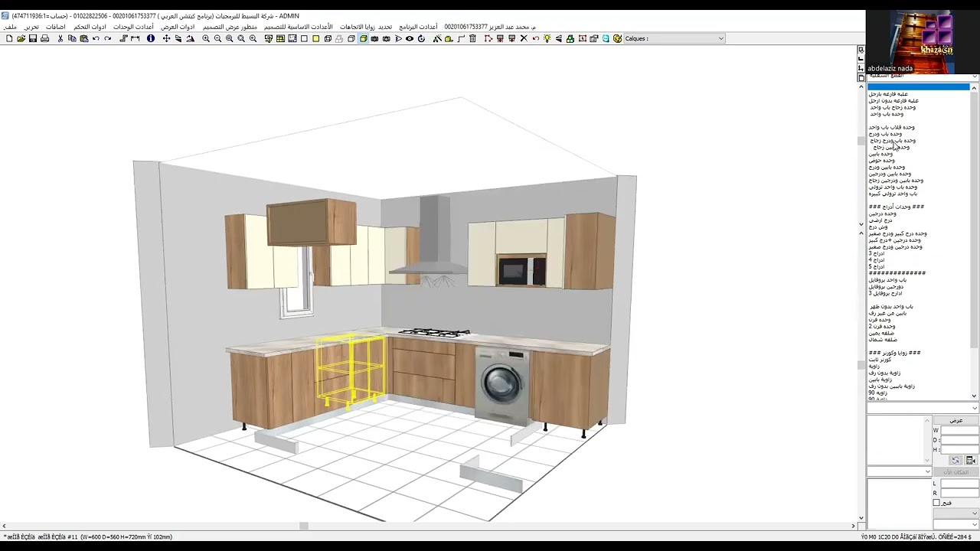Screen dimensions: 980x551
Task: Open the ادوات العرض menu
Action: tap(177, 27)
